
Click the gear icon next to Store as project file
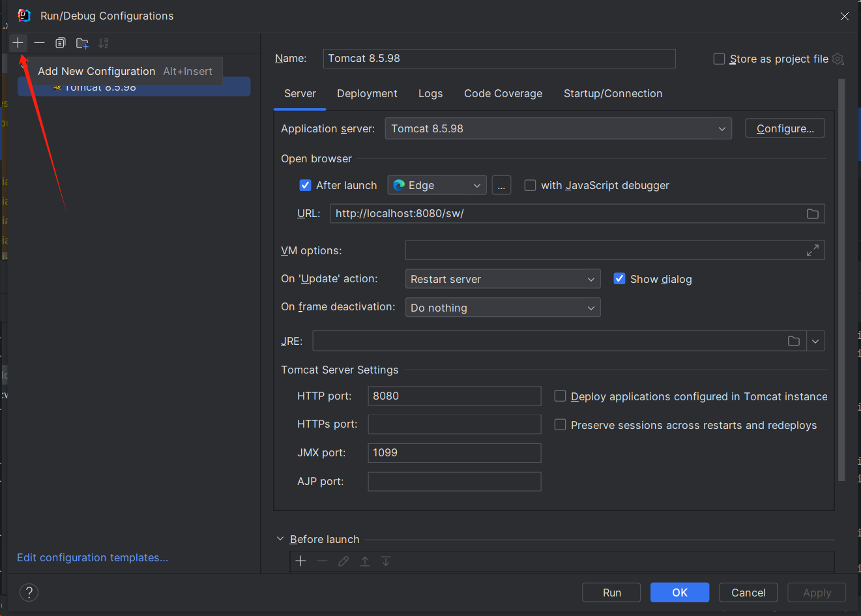(838, 59)
